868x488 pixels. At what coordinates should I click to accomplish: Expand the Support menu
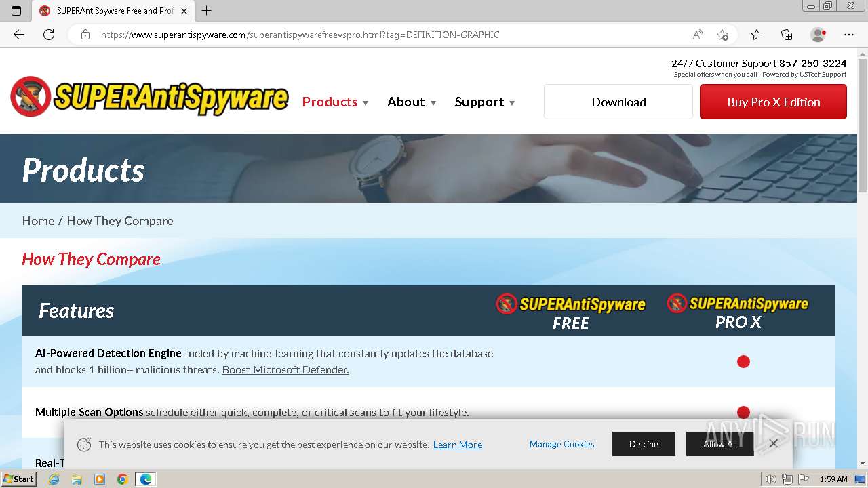pyautogui.click(x=484, y=102)
